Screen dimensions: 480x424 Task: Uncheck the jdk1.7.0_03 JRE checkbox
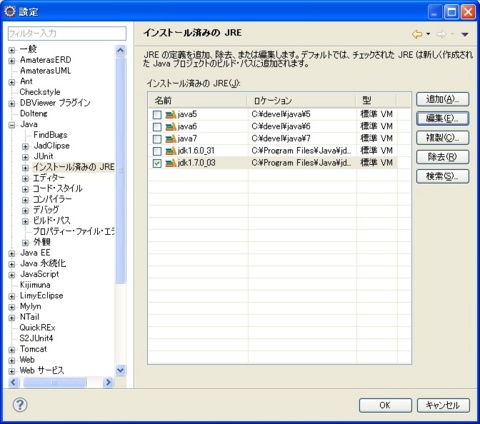click(x=157, y=163)
